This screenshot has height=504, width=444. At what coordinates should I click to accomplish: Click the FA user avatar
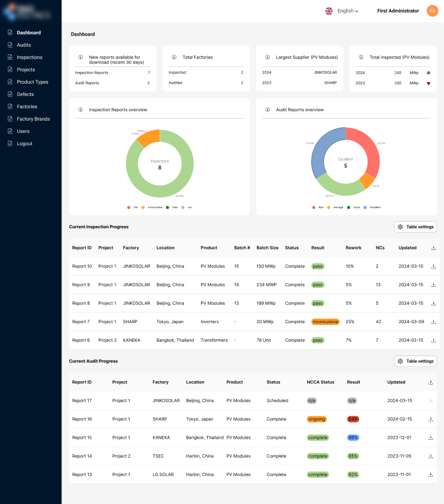pos(432,11)
